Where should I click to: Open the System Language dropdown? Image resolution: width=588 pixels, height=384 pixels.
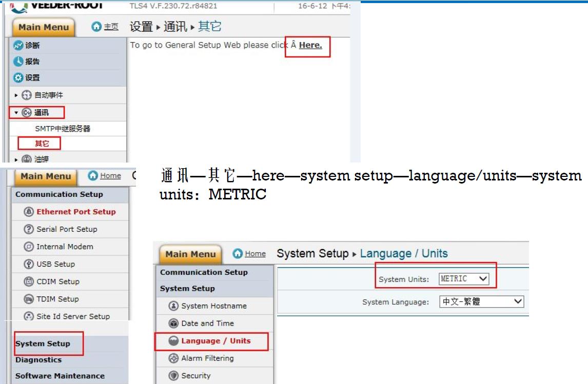(481, 302)
